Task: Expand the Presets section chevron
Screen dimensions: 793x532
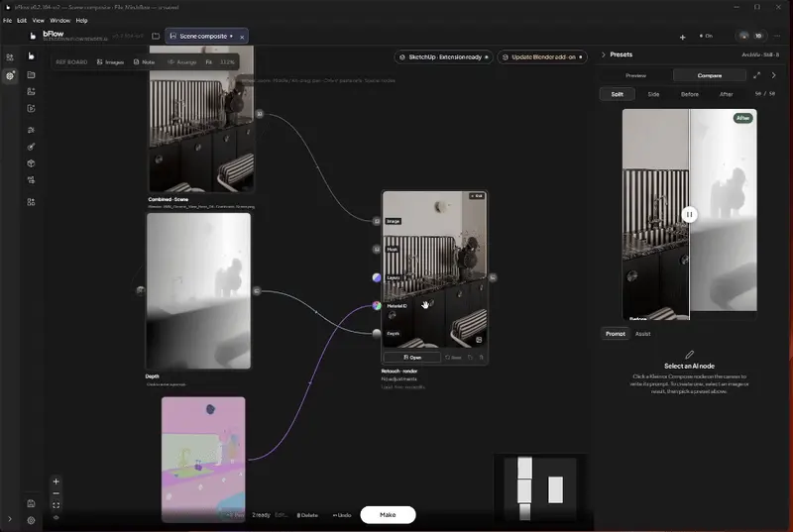Action: [x=604, y=54]
